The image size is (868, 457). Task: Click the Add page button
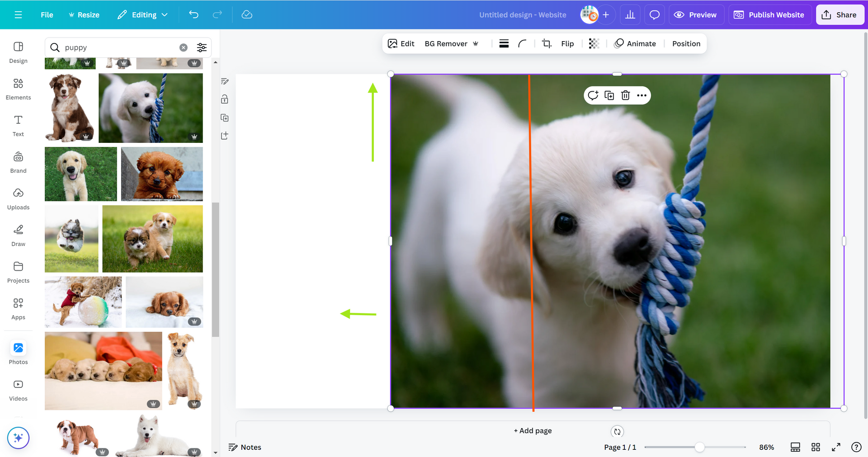coord(533,431)
